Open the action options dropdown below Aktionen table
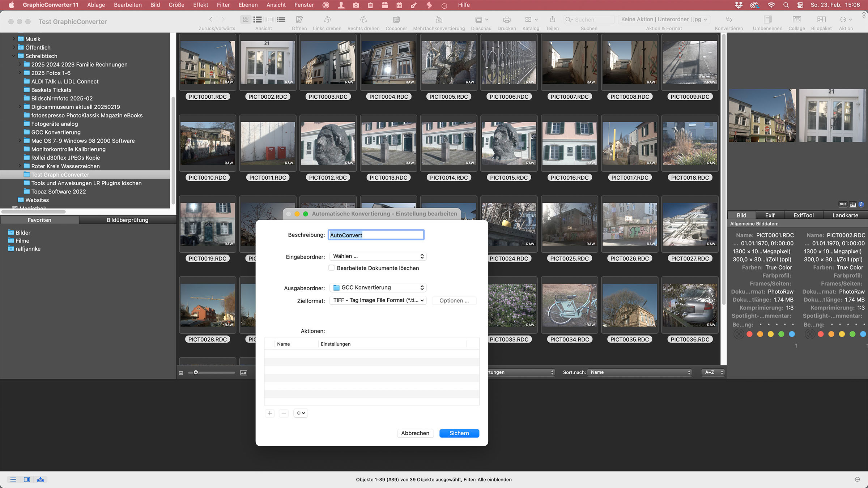Image resolution: width=868 pixels, height=488 pixels. click(301, 413)
